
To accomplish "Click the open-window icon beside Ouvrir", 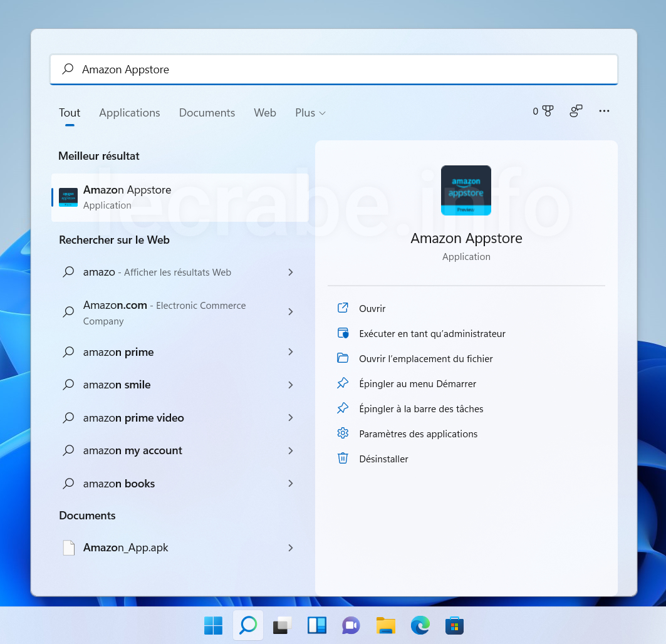I will click(343, 308).
